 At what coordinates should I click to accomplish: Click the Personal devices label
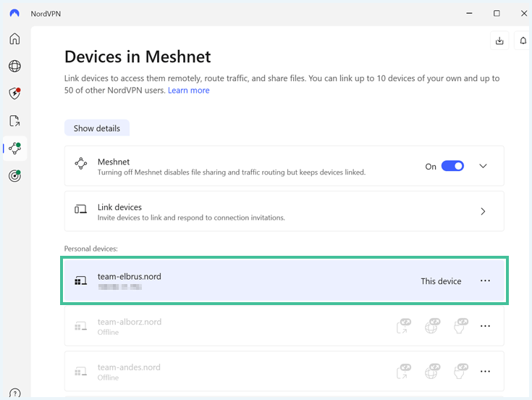(91, 249)
